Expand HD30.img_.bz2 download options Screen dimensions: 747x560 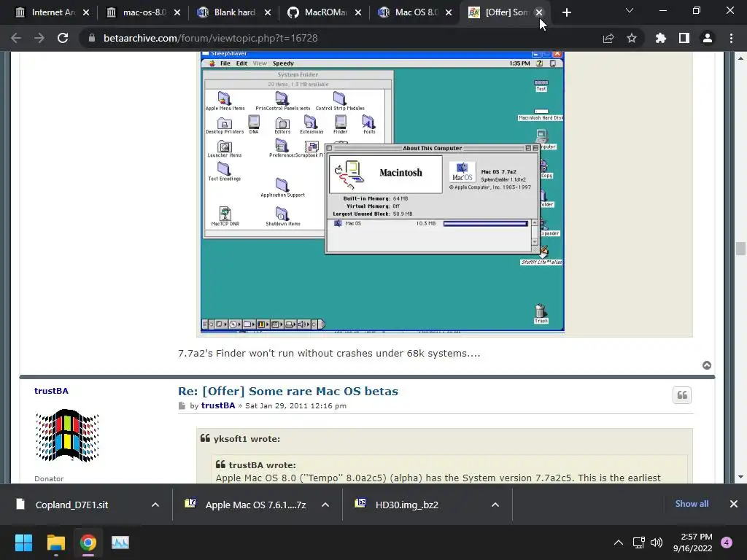click(495, 505)
